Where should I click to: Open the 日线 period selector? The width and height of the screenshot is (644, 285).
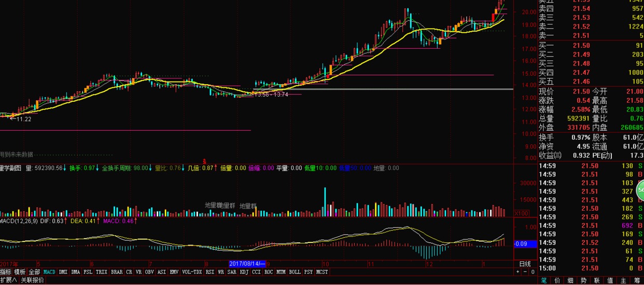click(525, 264)
